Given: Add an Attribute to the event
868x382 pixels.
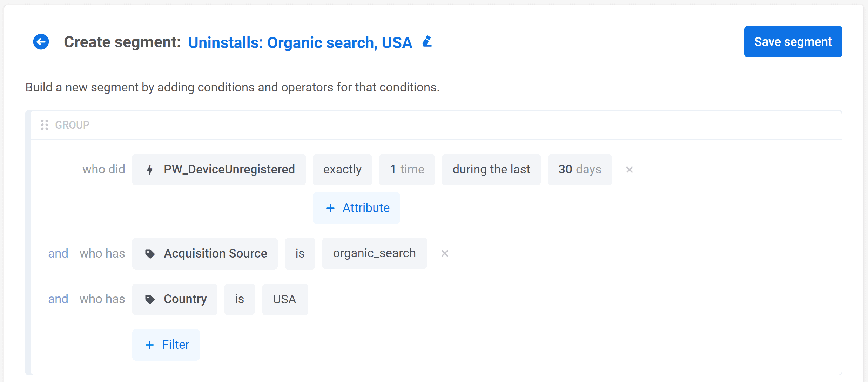Looking at the screenshot, I should (356, 208).
